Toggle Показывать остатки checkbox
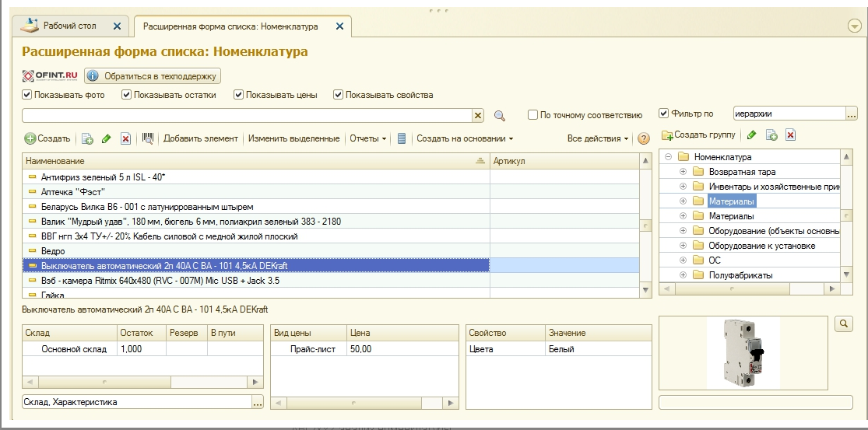The image size is (868, 430). pos(126,95)
